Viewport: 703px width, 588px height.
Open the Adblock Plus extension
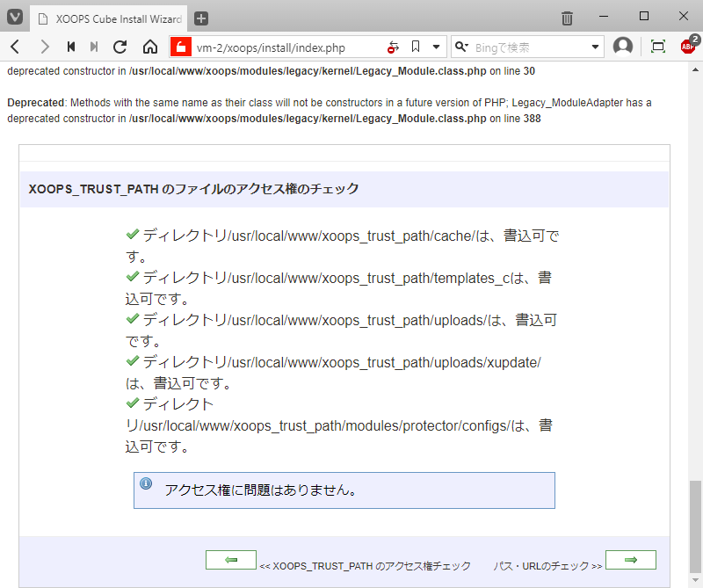689,46
